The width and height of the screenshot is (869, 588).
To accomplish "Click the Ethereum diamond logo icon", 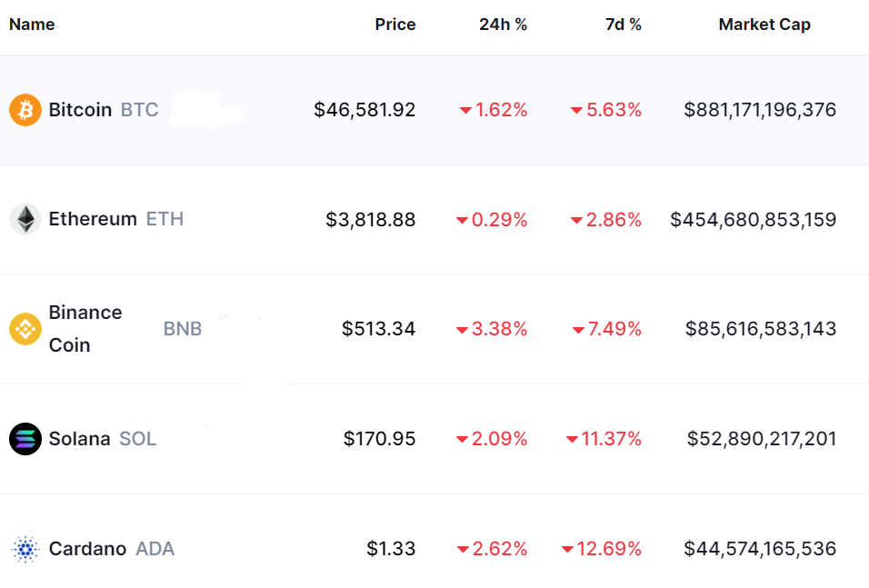I will [x=25, y=219].
